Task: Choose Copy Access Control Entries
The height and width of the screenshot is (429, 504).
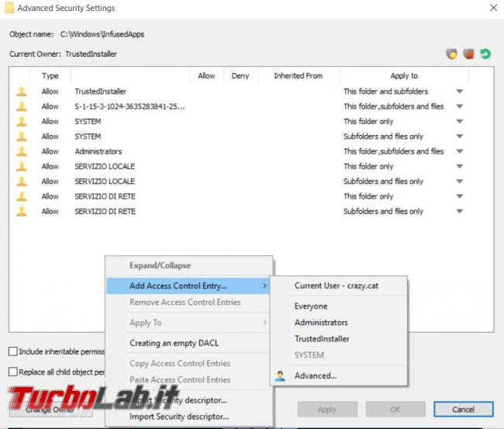Action: (x=188, y=363)
